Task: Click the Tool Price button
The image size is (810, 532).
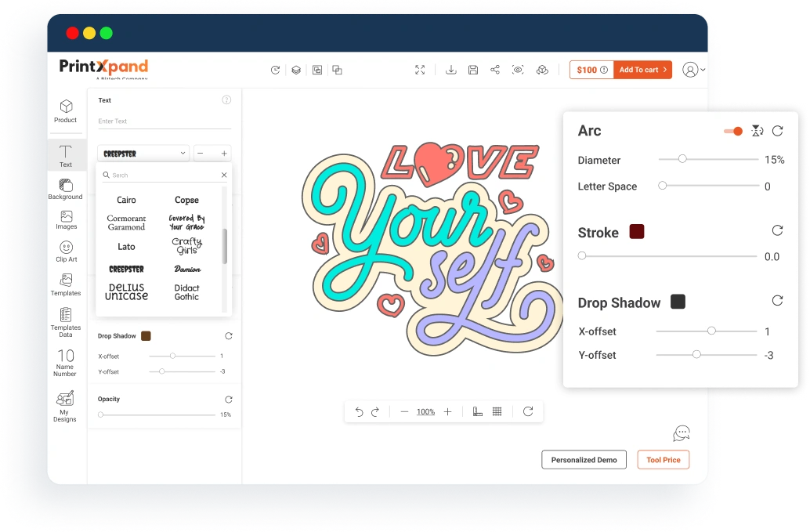Action: (x=664, y=460)
